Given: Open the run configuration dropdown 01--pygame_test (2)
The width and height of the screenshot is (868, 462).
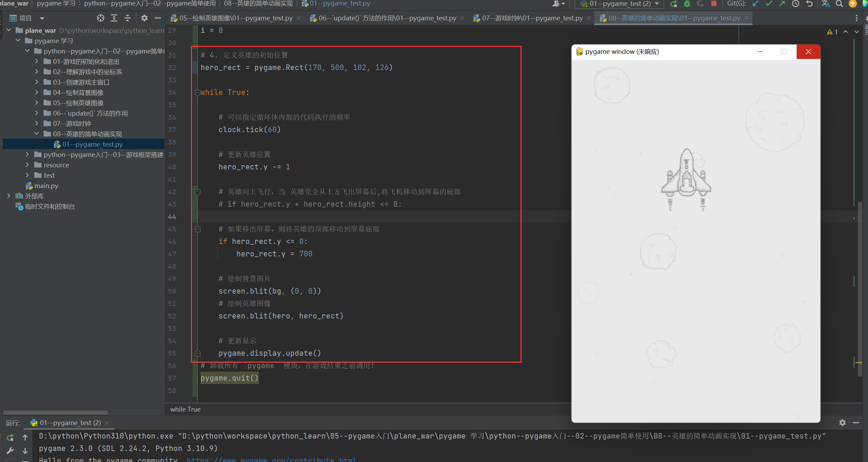Looking at the screenshot, I should click(x=619, y=4).
